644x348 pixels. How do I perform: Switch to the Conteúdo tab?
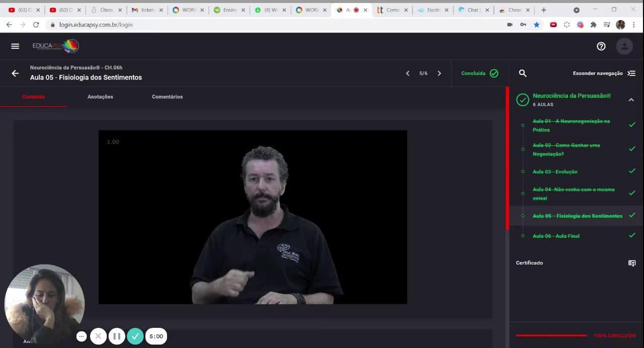(x=33, y=97)
